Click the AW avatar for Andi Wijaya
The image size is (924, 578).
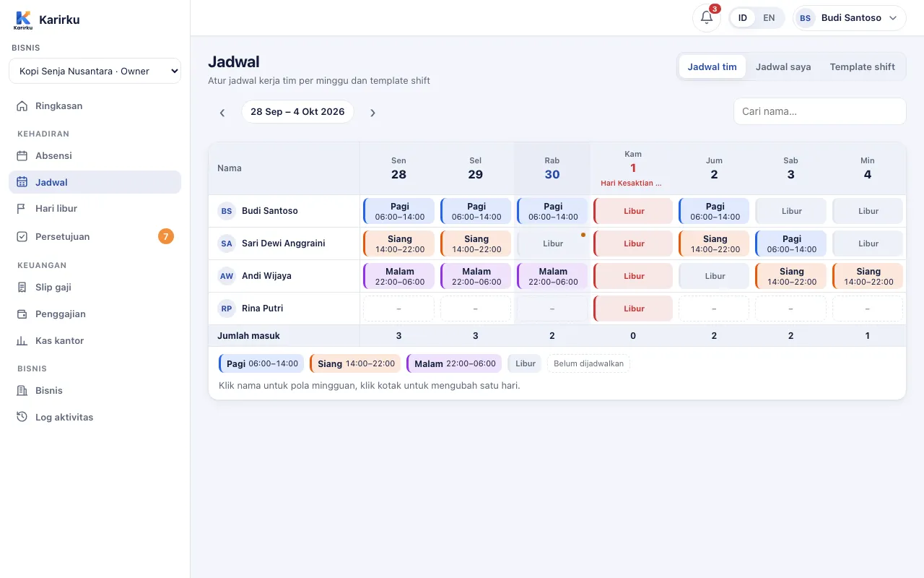point(227,276)
